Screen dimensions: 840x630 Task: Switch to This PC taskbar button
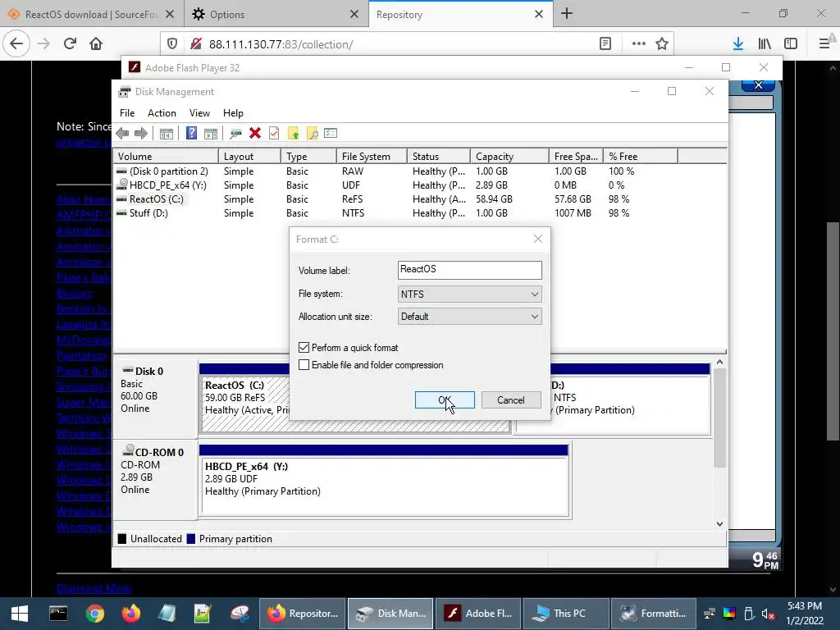[566, 614]
